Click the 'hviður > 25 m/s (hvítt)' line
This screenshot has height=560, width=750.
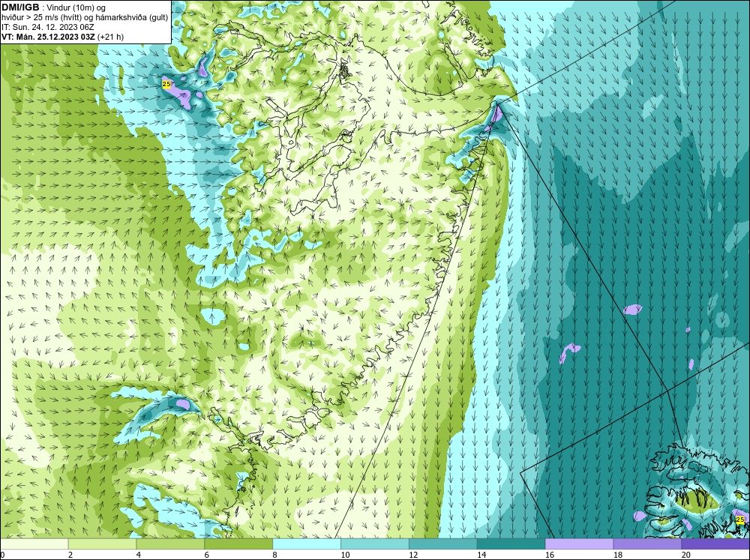tap(41, 18)
